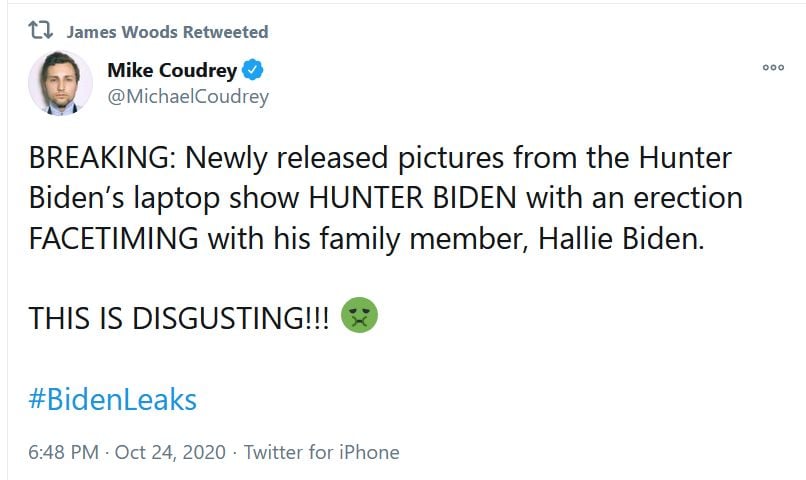
Task: Open the Twitter for iPhone source link
Action: coord(321,452)
